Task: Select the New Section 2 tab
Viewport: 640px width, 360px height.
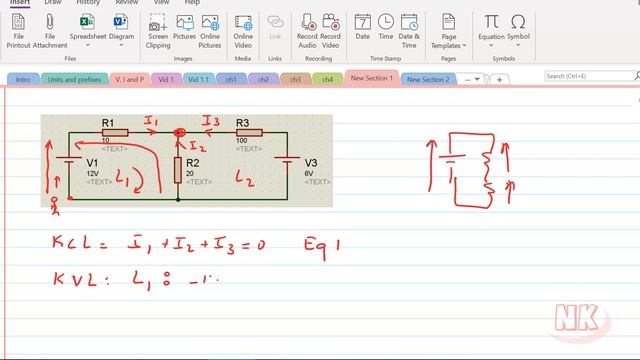Action: (428, 80)
